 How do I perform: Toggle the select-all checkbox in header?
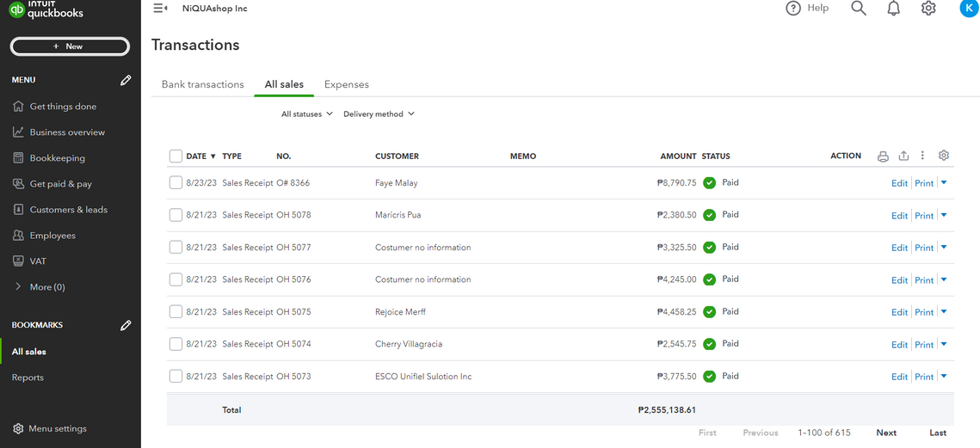pyautogui.click(x=176, y=156)
